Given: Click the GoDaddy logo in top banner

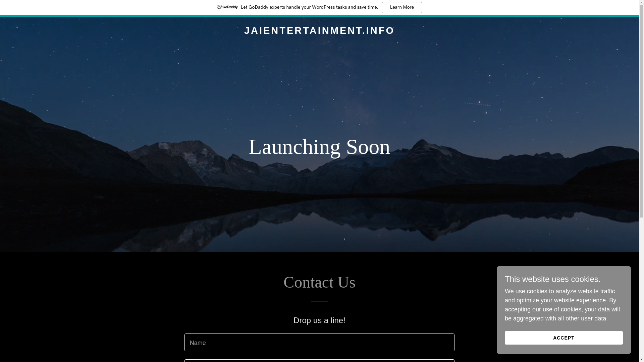Looking at the screenshot, I should pos(227,7).
